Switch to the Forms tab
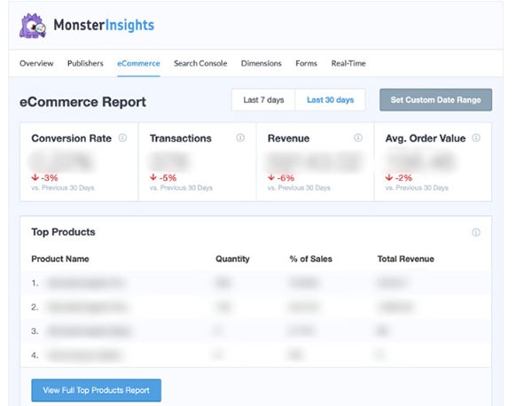This screenshot has height=406, width=532. point(306,64)
